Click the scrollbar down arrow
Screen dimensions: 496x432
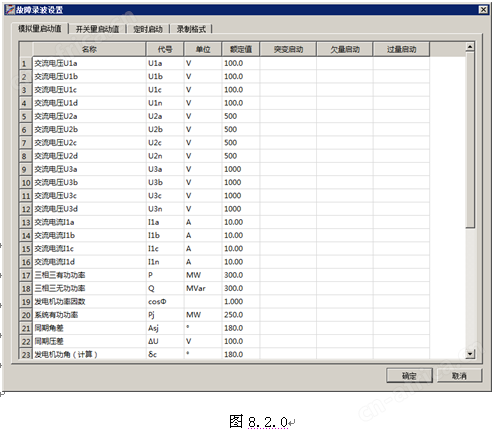470,354
